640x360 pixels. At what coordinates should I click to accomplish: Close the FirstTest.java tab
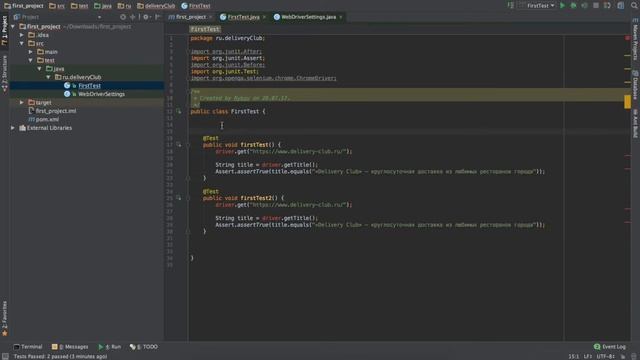[264, 17]
